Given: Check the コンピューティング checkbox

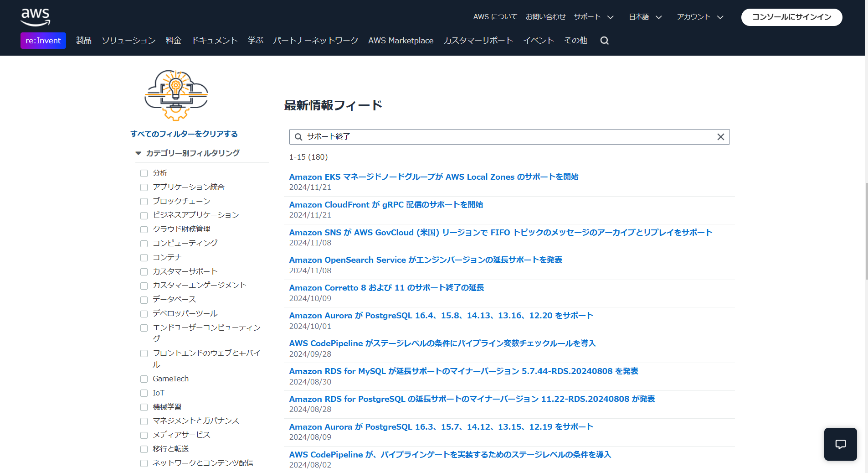Looking at the screenshot, I should (144, 244).
